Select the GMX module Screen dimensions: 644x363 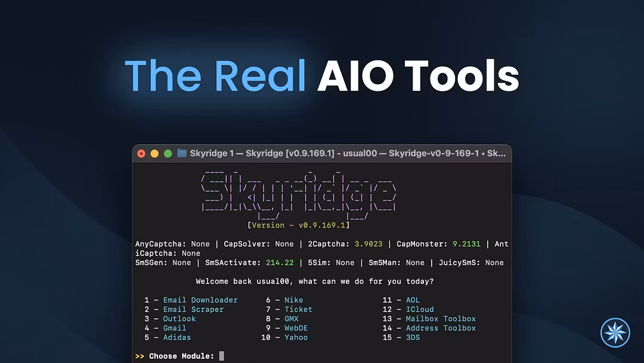pyautogui.click(x=290, y=319)
